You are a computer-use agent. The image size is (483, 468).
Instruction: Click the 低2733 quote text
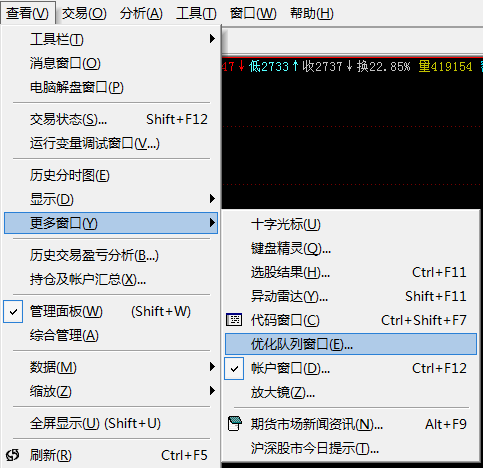point(269,67)
